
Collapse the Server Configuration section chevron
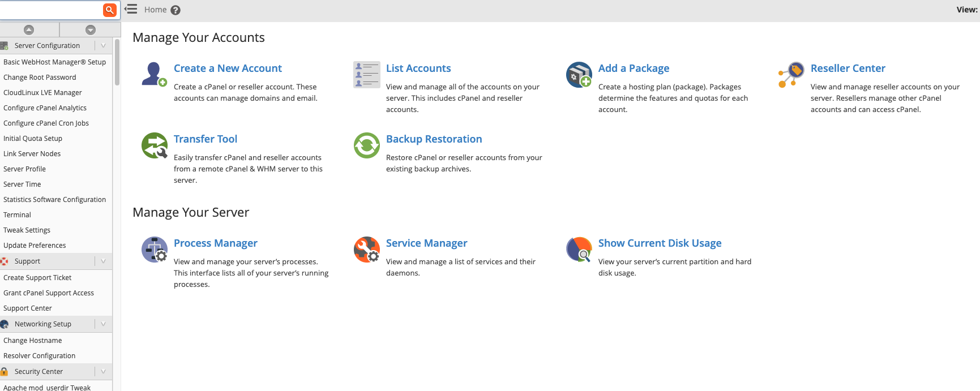click(103, 46)
